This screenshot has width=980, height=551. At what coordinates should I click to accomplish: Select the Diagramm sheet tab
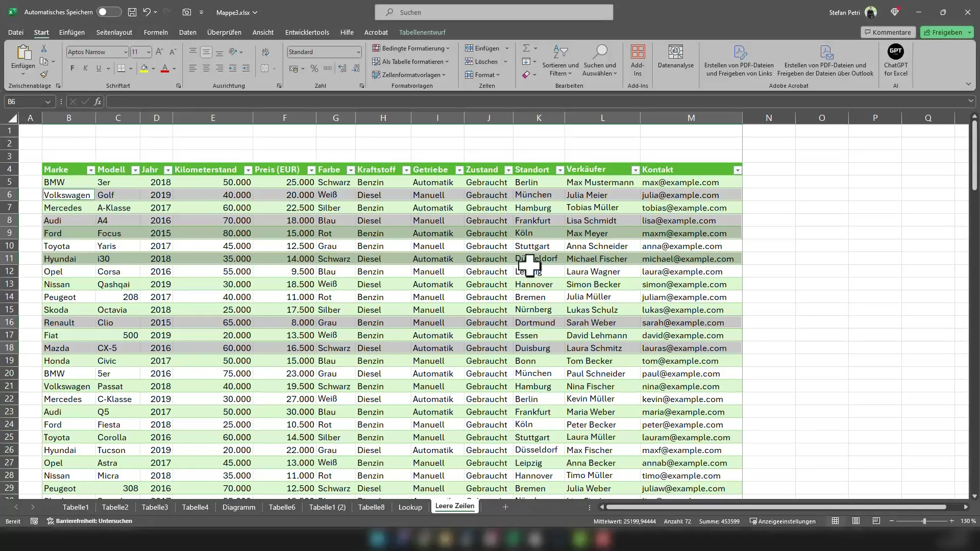(238, 507)
